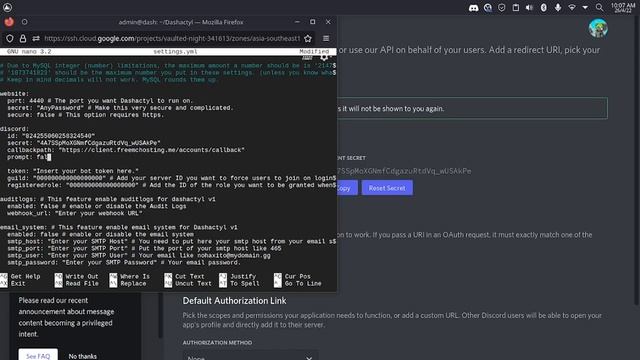Click the padlock site info icon
This screenshot has width=640, height=360.
pyautogui.click(x=23, y=38)
